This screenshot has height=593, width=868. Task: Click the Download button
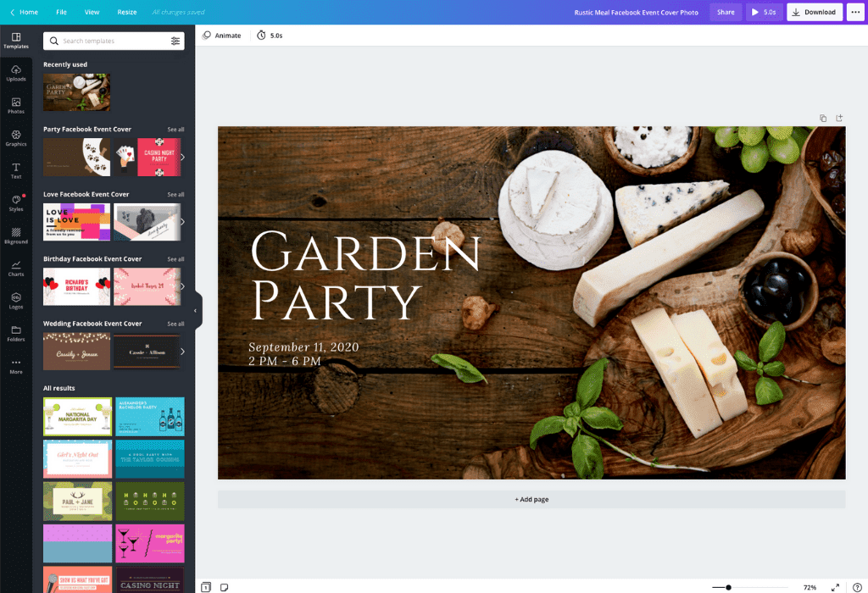tap(813, 12)
